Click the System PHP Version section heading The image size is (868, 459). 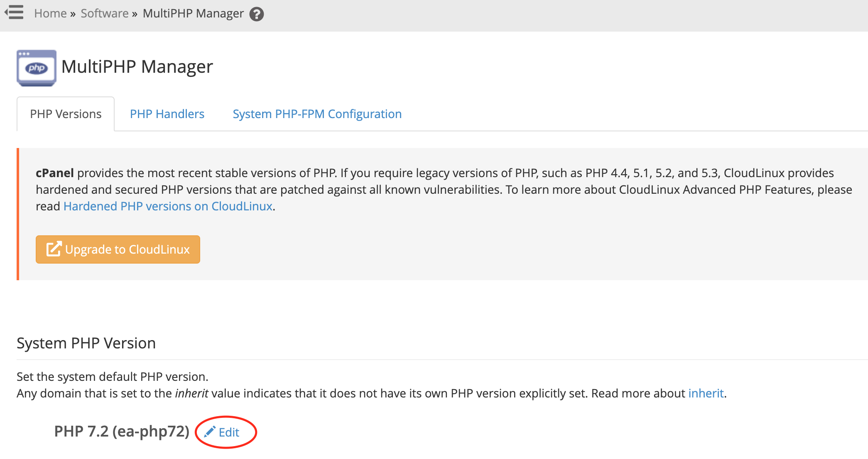(86, 343)
